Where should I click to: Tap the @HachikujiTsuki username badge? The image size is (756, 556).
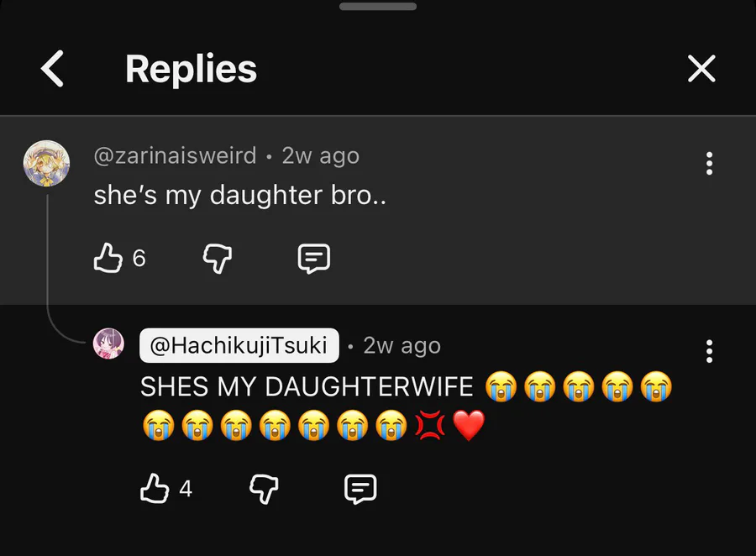coord(239,345)
